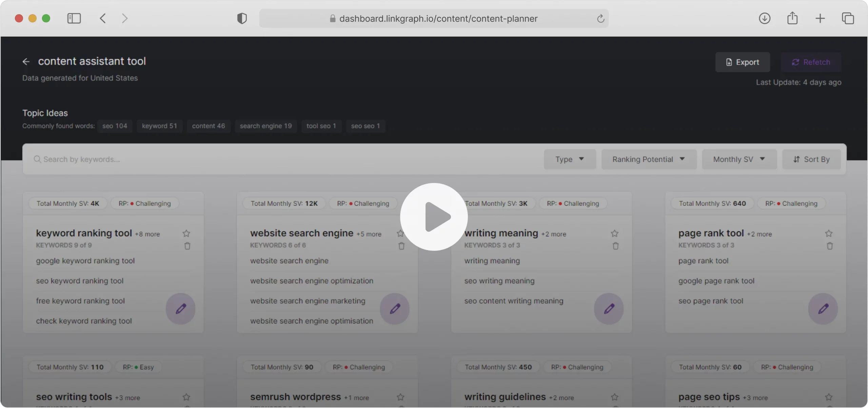This screenshot has height=408, width=868.
Task: Star the semrush wordpress card
Action: point(400,397)
